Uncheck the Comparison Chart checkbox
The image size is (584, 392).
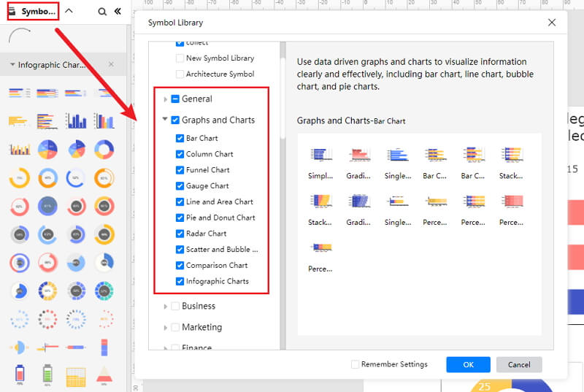180,265
